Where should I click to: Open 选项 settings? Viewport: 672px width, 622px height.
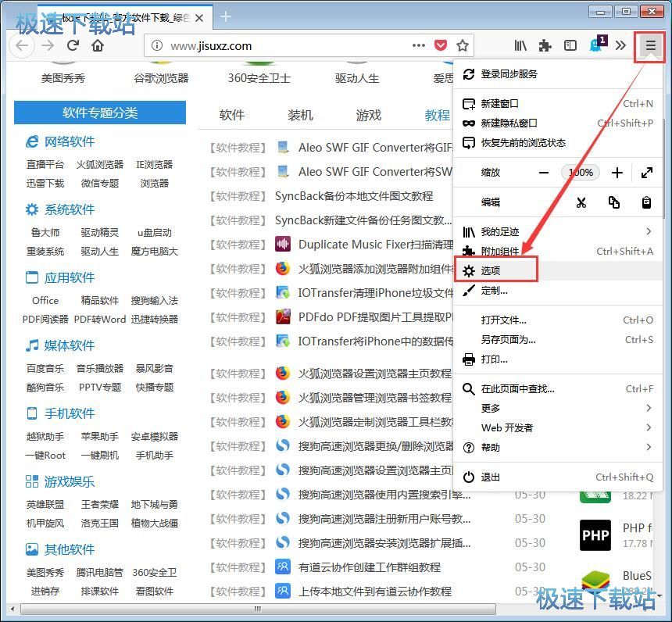557,270
